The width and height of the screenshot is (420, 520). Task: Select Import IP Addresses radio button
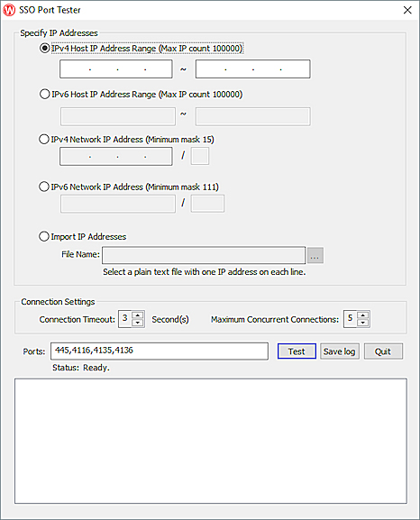44,236
